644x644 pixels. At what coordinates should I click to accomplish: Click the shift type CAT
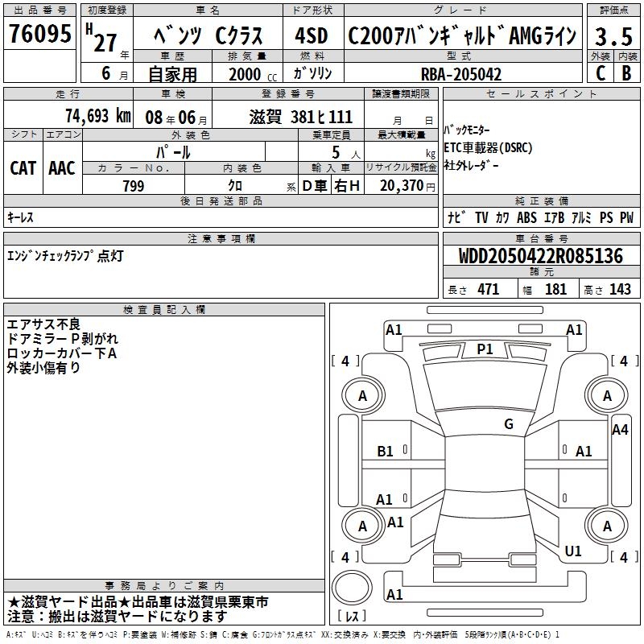pos(23,168)
